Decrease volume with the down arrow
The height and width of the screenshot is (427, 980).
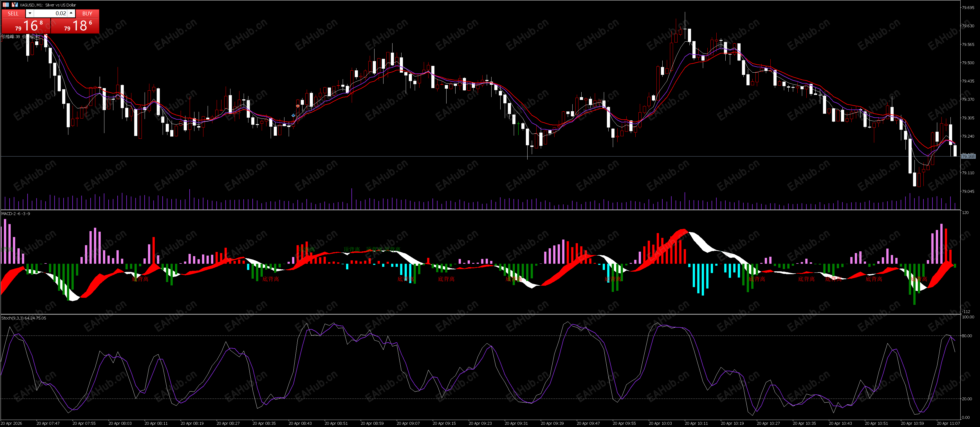coord(30,13)
